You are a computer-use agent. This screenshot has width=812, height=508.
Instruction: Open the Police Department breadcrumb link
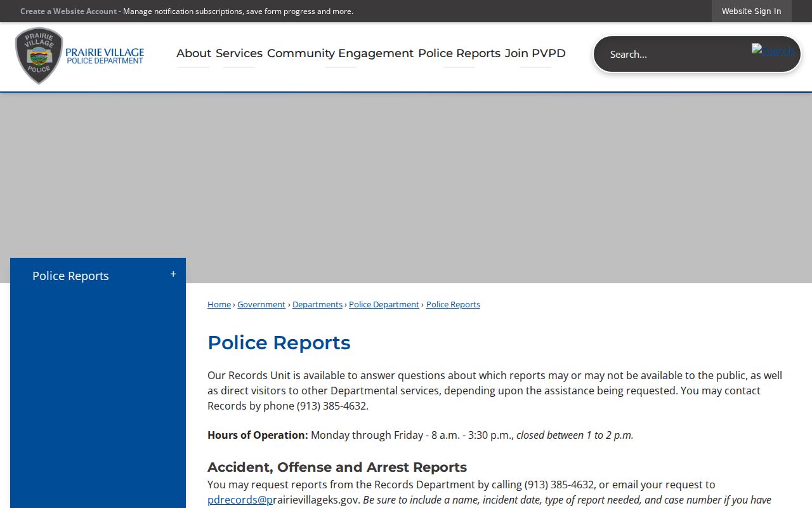[x=384, y=304]
